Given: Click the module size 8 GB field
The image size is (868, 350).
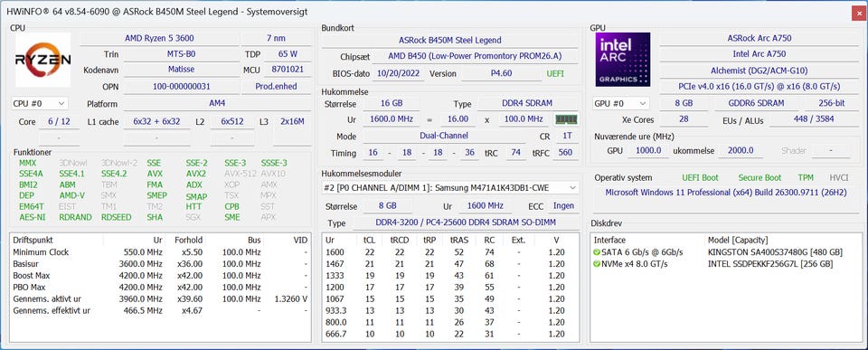Looking at the screenshot, I should click(x=387, y=205).
